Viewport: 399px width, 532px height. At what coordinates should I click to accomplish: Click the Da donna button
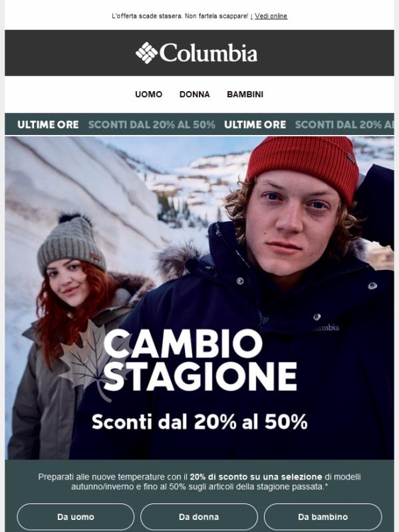(x=199, y=517)
